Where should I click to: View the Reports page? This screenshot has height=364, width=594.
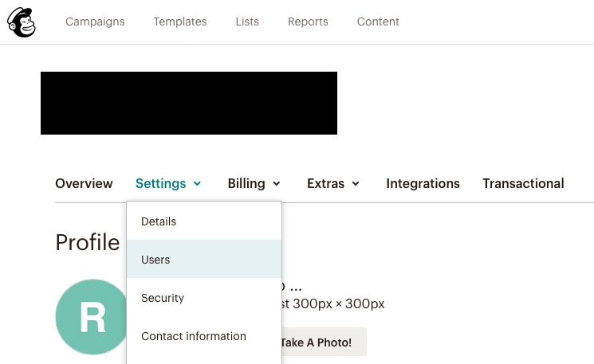coord(308,22)
